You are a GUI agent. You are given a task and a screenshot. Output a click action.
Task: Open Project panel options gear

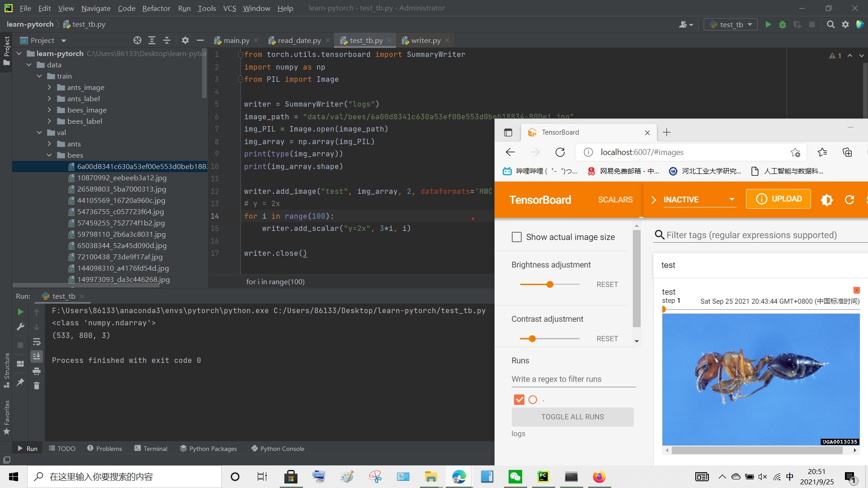[185, 40]
